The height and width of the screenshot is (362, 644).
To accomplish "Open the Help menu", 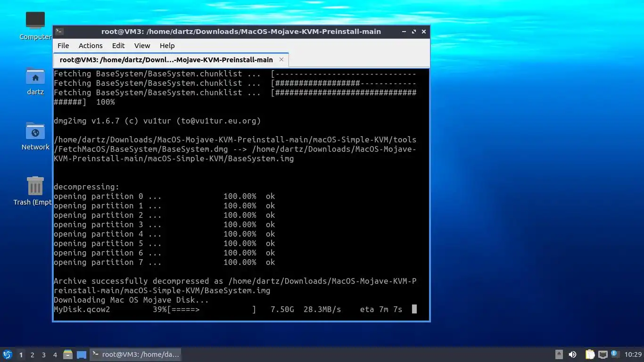I will click(x=167, y=46).
